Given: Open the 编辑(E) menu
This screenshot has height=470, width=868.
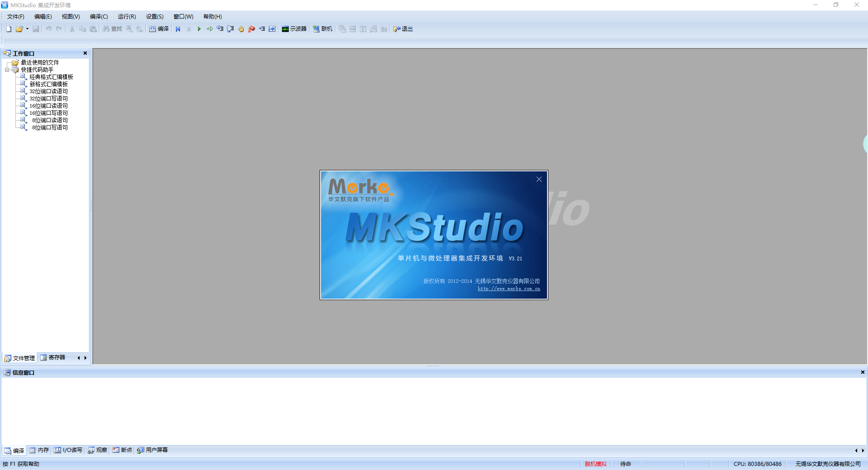Looking at the screenshot, I should 43,17.
